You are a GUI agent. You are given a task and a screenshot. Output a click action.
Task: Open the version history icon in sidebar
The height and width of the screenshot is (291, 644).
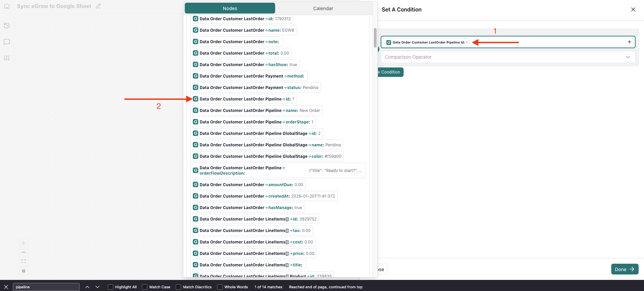[x=7, y=26]
